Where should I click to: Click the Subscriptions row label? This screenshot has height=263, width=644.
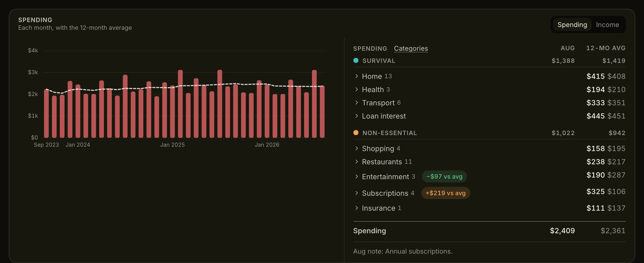pos(385,193)
